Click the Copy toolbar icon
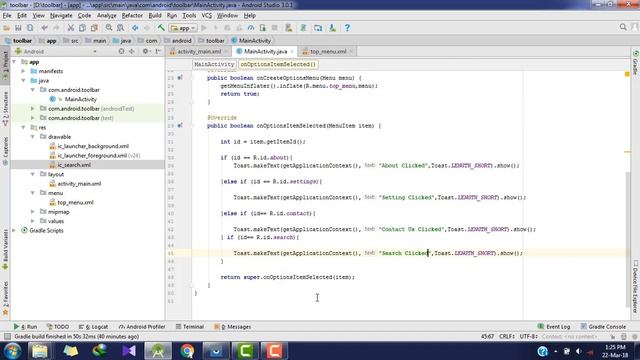 (82, 28)
